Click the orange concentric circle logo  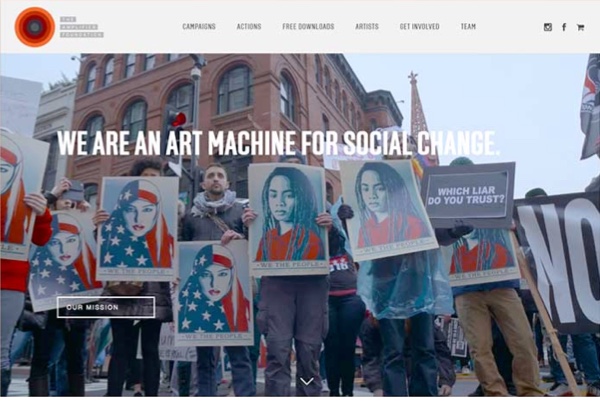35,27
